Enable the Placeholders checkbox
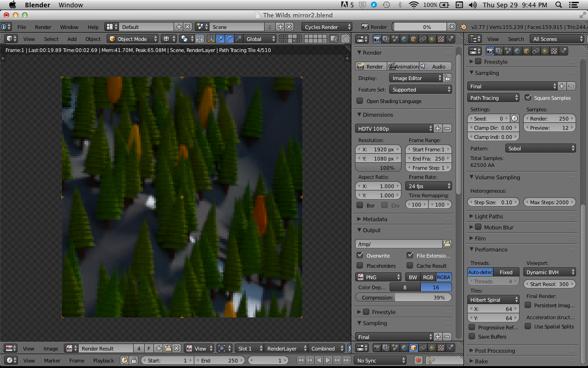Image resolution: width=588 pixels, height=368 pixels. (x=360, y=265)
